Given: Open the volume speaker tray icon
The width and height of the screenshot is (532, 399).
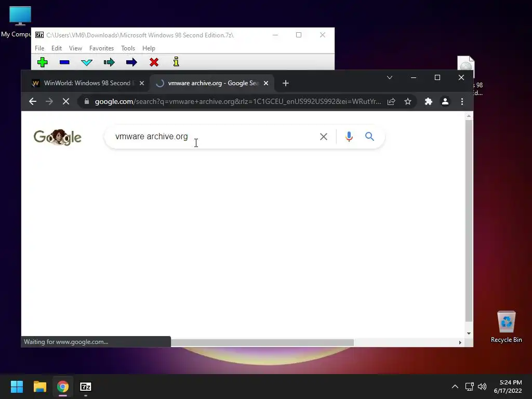Looking at the screenshot, I should point(482,387).
